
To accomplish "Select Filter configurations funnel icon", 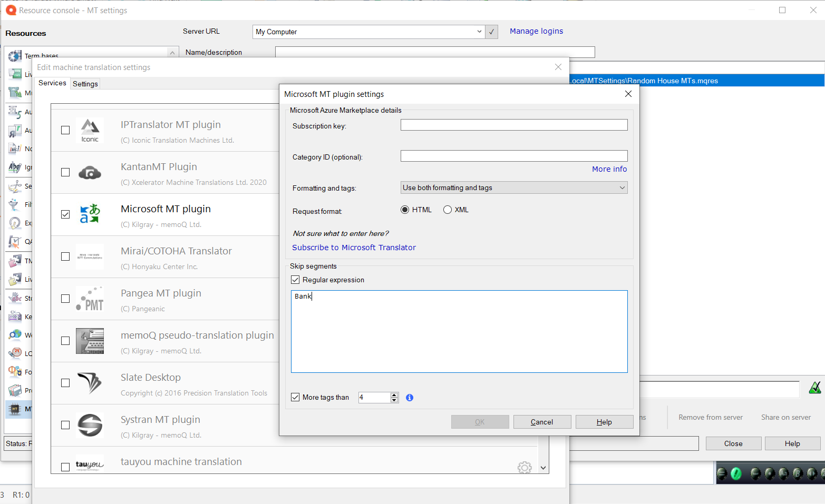I will tap(15, 204).
